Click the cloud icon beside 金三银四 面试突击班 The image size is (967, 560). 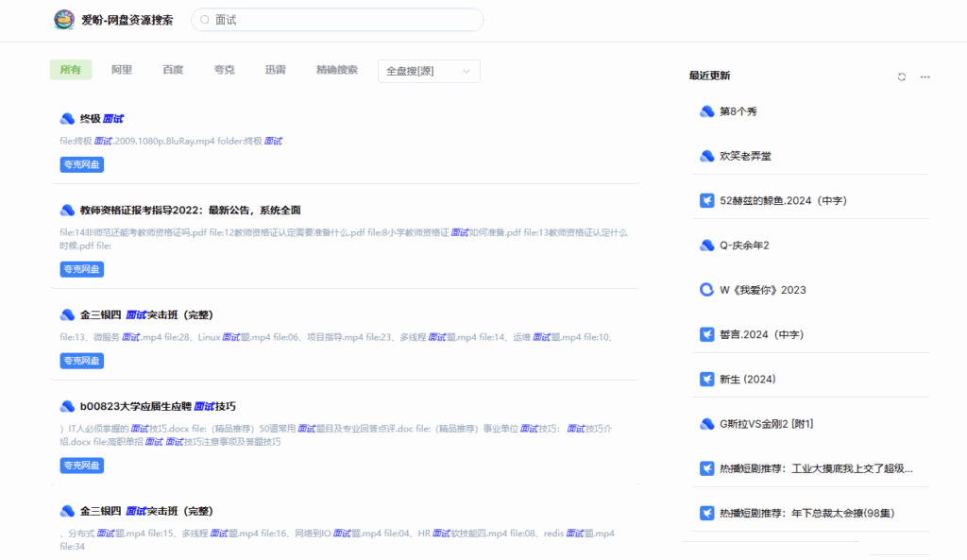click(66, 314)
